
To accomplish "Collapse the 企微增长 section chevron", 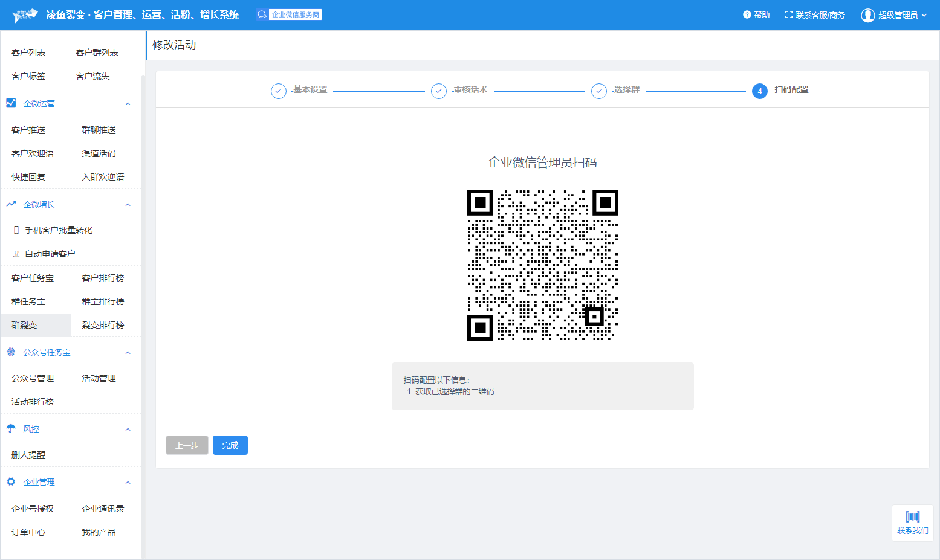I will click(x=128, y=205).
